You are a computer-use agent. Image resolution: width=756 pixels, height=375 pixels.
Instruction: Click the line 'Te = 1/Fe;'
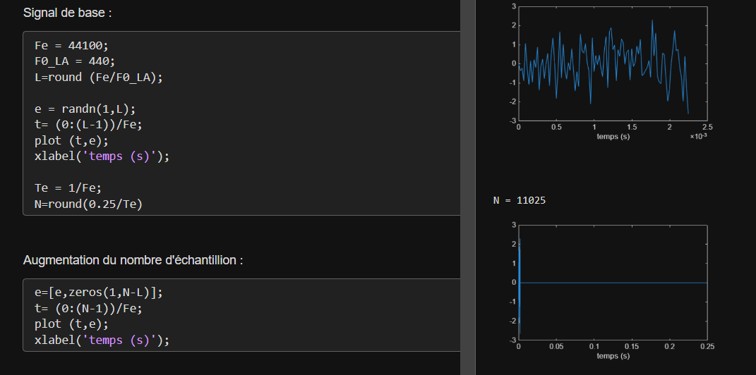click(68, 188)
